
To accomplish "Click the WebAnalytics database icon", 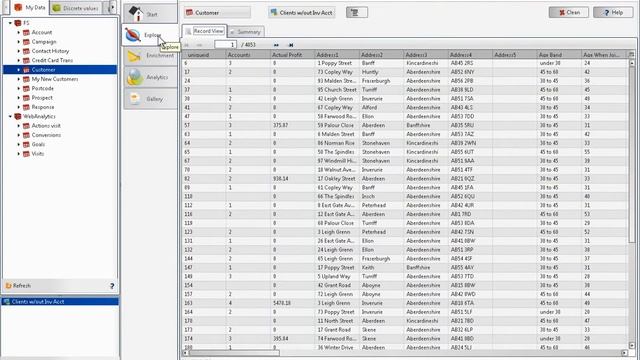I will [18, 116].
